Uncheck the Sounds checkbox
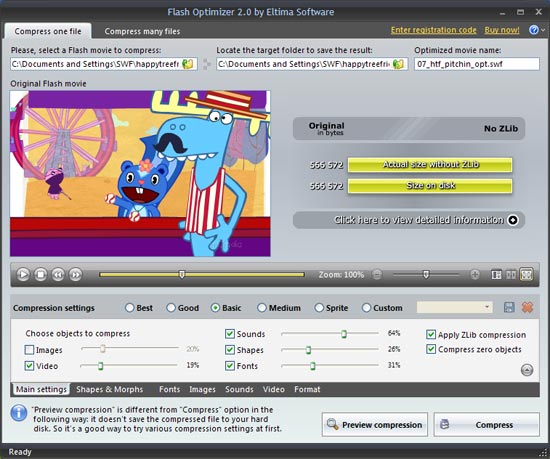 [x=230, y=333]
